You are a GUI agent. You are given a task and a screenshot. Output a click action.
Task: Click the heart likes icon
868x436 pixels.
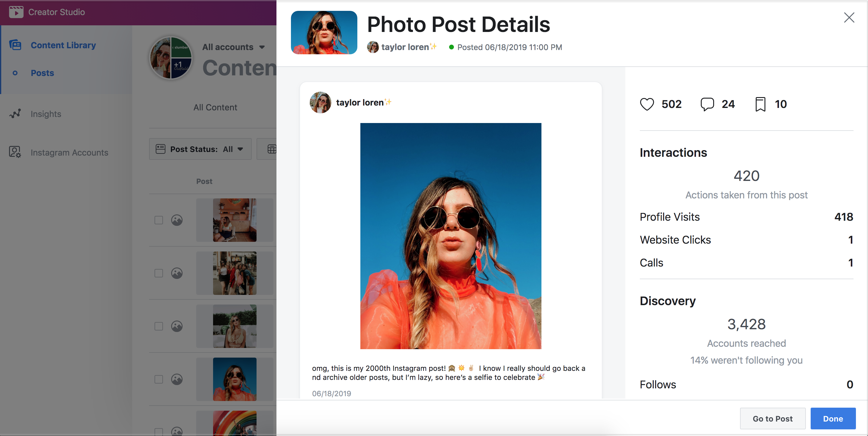pyautogui.click(x=647, y=104)
